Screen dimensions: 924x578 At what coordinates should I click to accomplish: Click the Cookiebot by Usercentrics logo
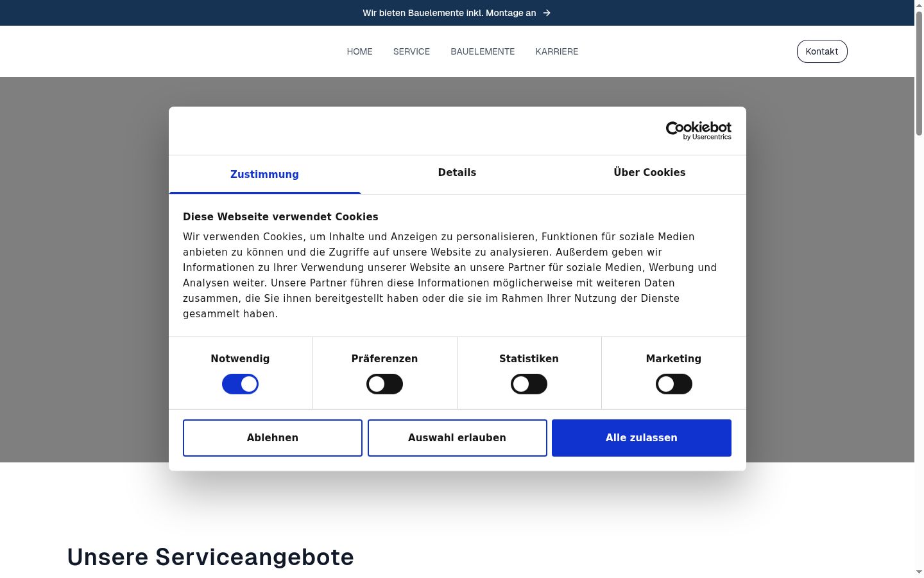698,130
